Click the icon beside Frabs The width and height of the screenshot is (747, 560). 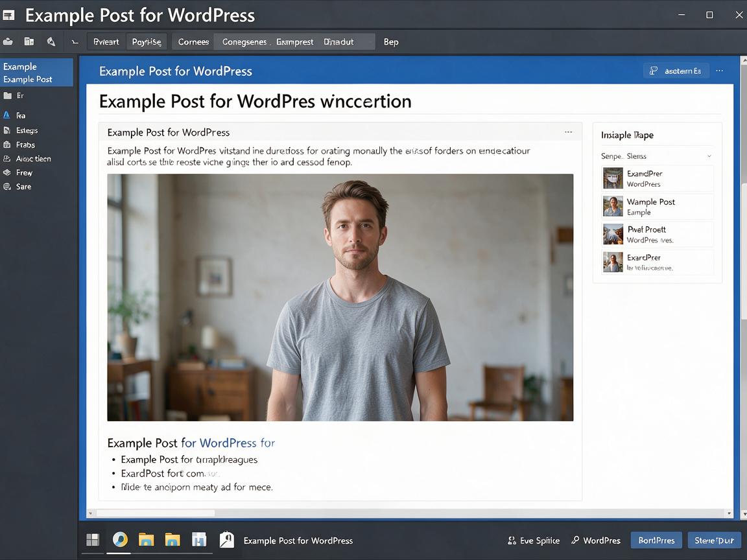[x=6, y=145]
